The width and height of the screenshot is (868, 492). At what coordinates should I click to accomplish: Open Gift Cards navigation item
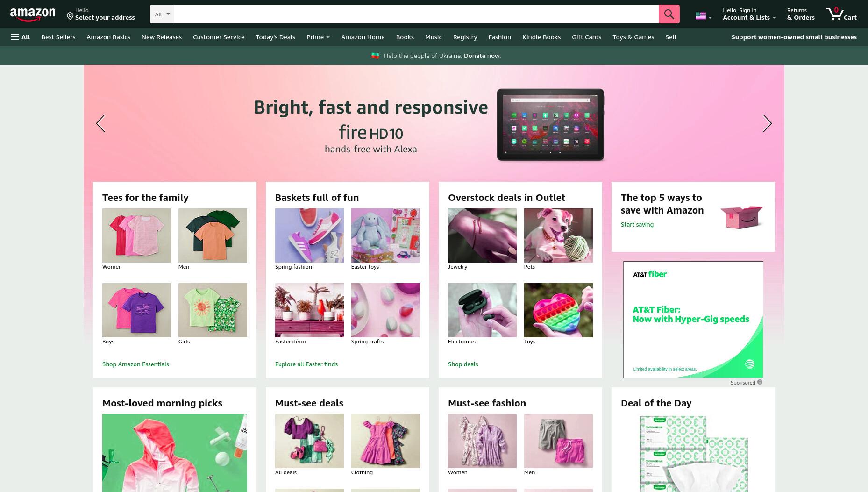586,37
